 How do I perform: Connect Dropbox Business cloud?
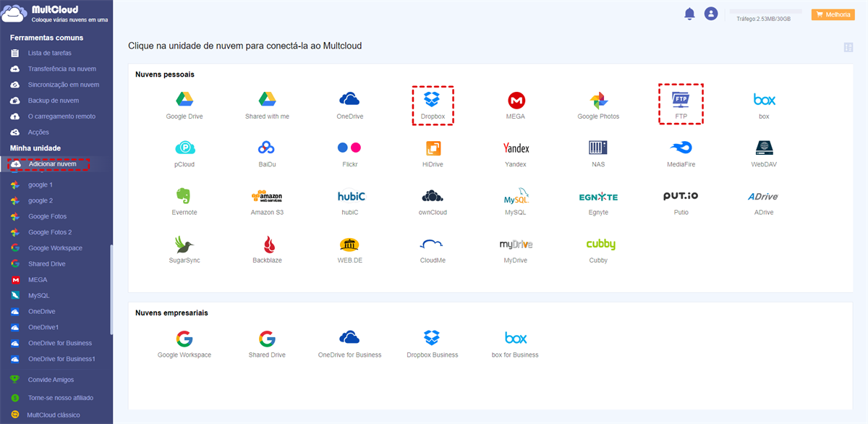(433, 344)
